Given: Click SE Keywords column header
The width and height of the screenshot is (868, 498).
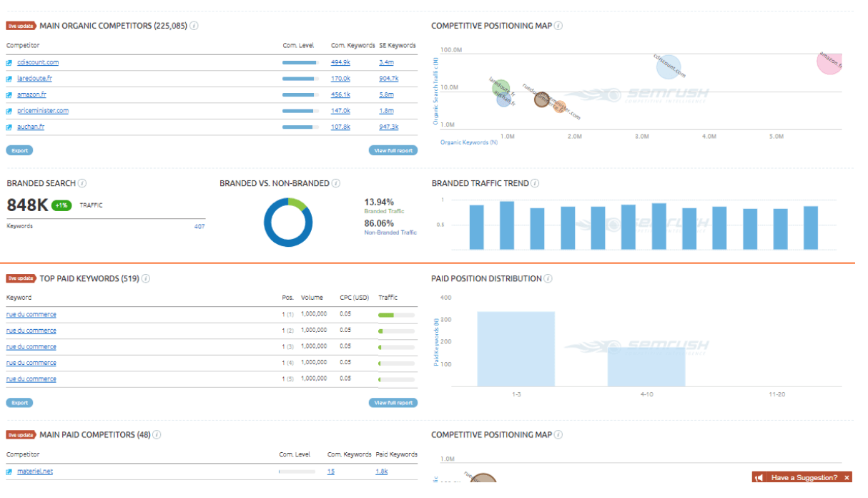Looking at the screenshot, I should tap(398, 45).
